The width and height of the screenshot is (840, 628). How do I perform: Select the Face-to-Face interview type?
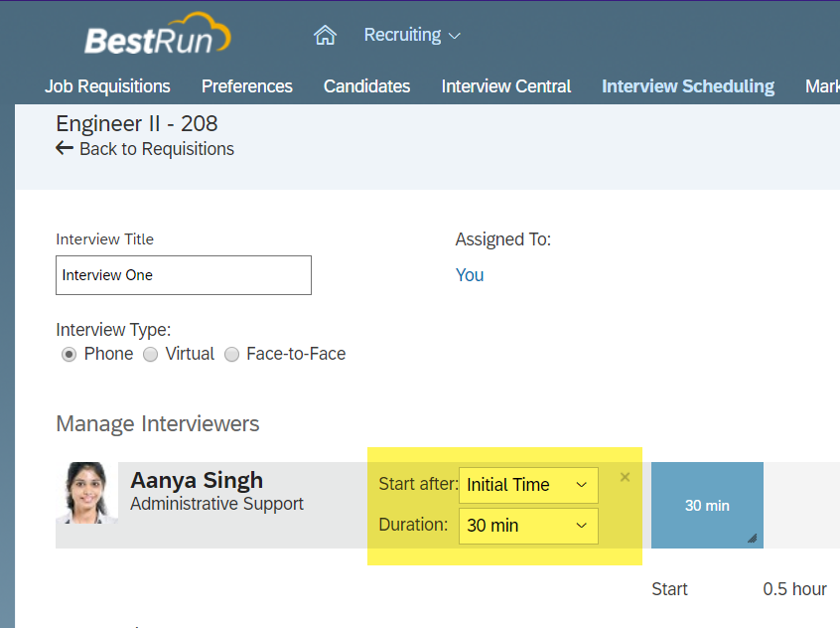[x=231, y=355]
